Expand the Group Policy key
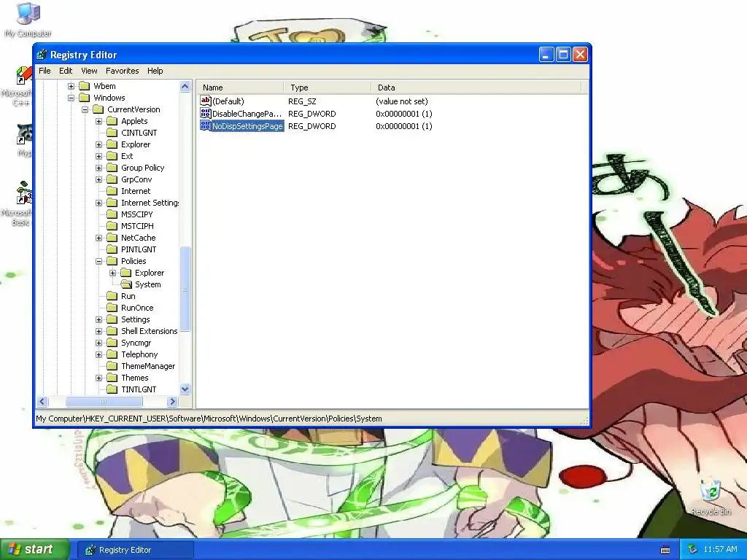Image resolution: width=747 pixels, height=560 pixels. click(98, 168)
